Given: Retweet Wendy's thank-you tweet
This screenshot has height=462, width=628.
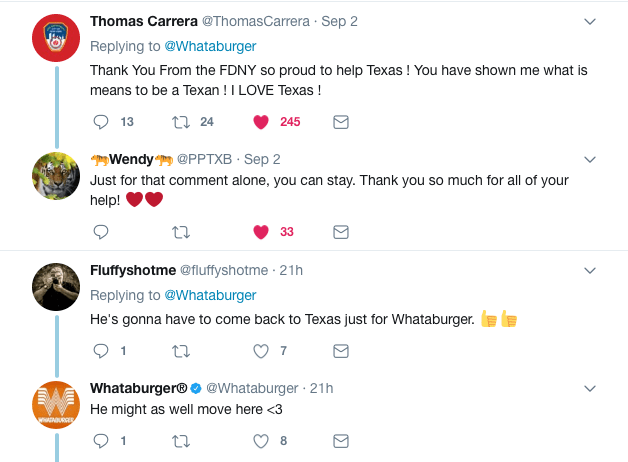Looking at the screenshot, I should 180,232.
